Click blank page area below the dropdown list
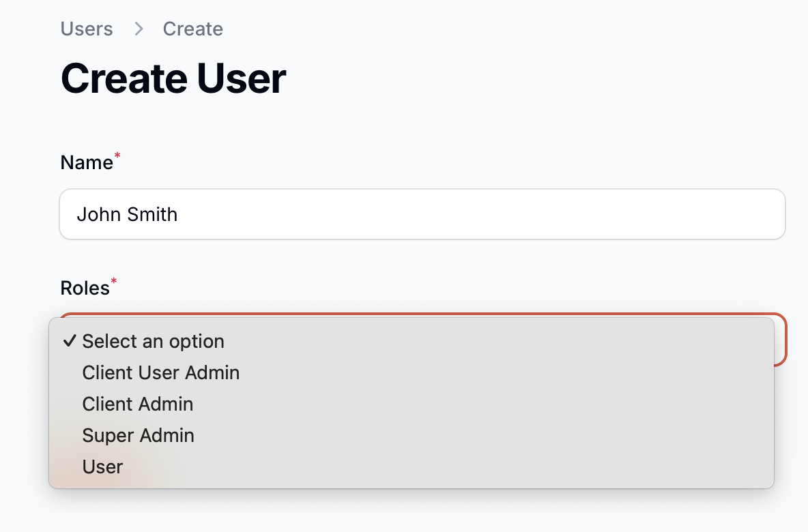 409,512
